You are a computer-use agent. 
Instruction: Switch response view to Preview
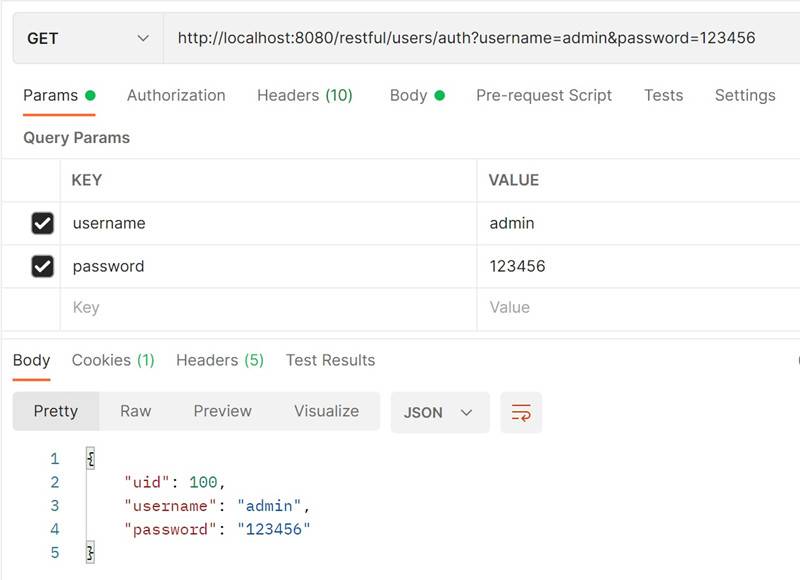tap(222, 411)
